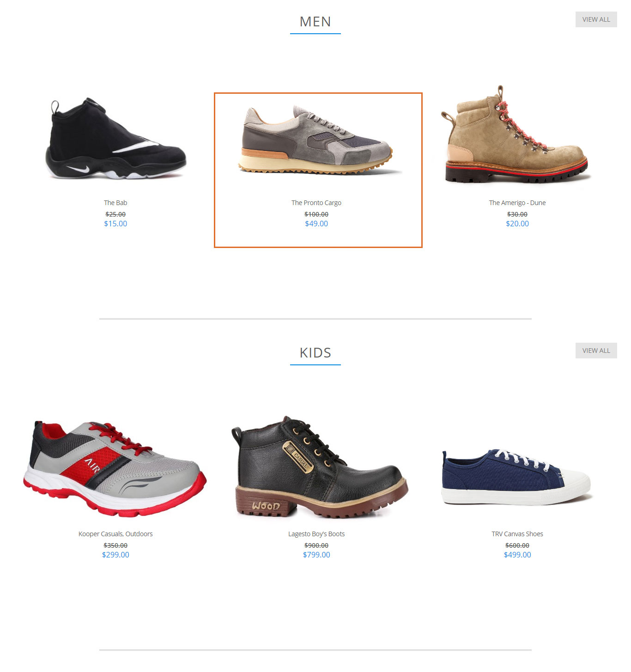This screenshot has width=631, height=672.
Task: Click the $499.00 sale price
Action: click(517, 555)
